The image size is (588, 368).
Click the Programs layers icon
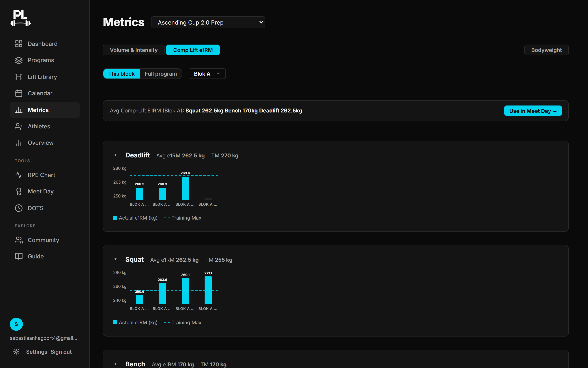[x=19, y=60]
